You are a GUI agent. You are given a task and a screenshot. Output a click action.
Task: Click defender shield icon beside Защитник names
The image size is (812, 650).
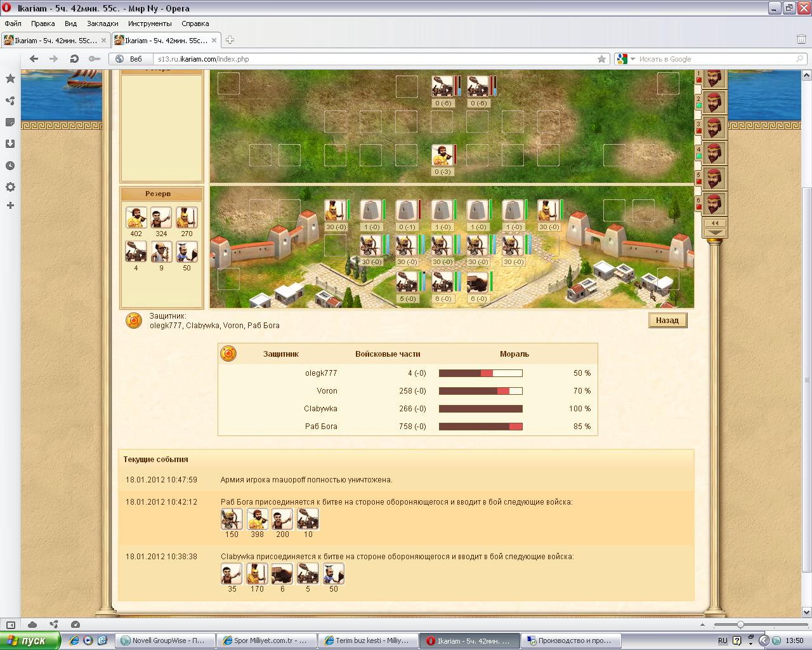coord(133,321)
